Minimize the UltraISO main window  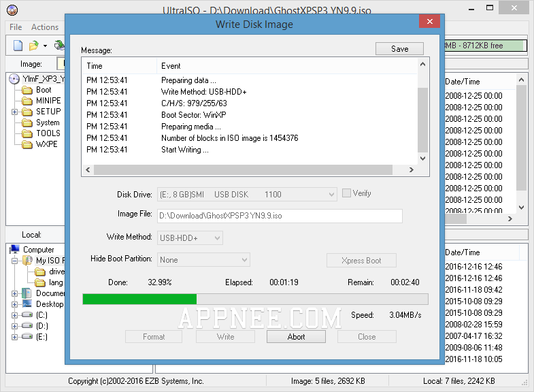471,9
